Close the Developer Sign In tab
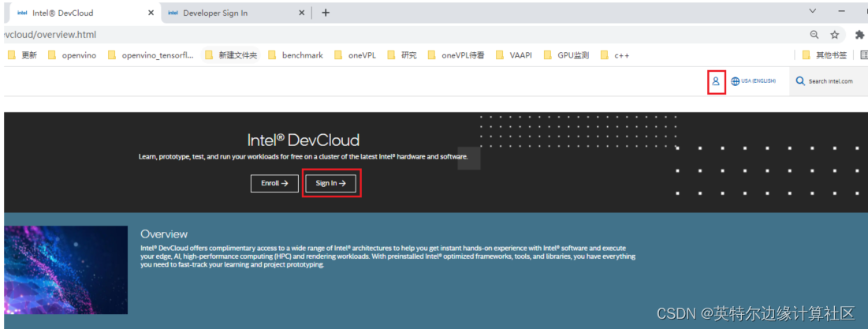 301,13
